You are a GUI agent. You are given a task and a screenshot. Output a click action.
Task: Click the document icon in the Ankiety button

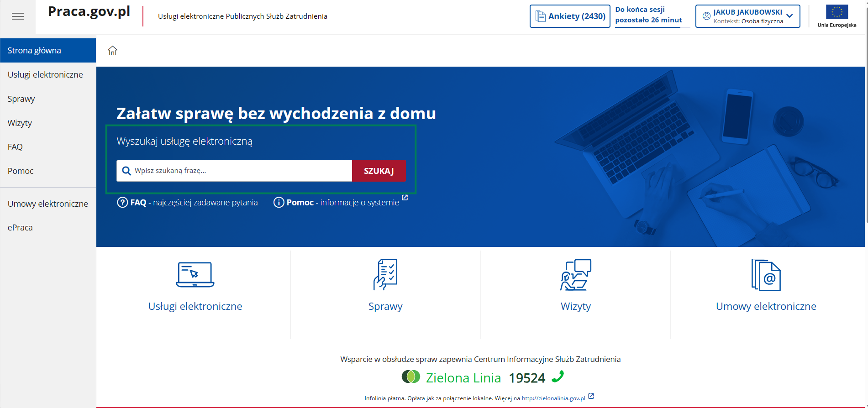click(x=541, y=16)
